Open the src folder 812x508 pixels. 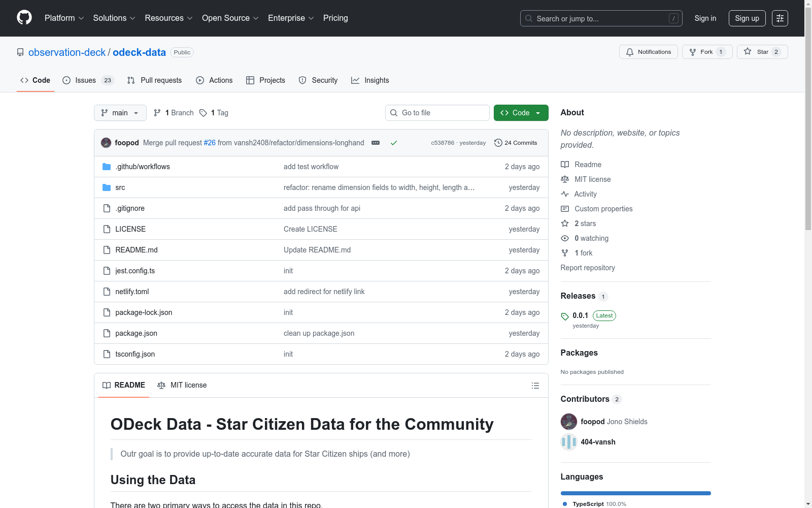120,187
